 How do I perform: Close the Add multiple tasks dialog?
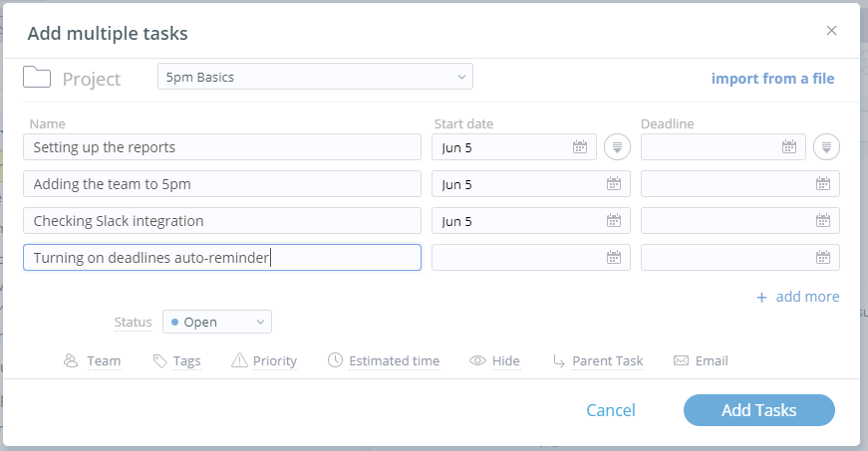[x=831, y=31]
